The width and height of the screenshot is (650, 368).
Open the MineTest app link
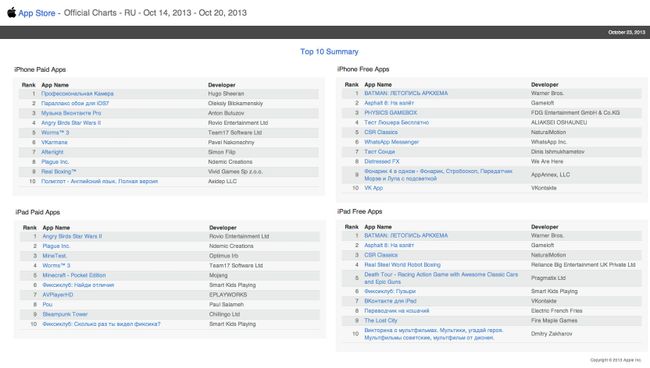point(54,256)
